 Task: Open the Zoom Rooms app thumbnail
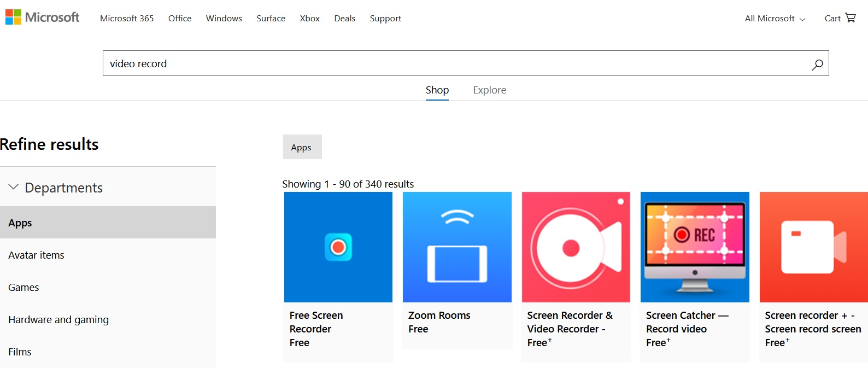[457, 247]
